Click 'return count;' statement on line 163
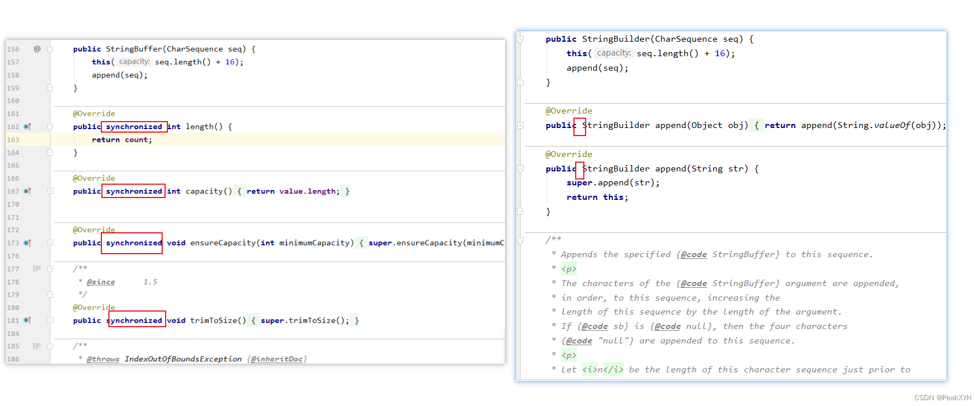Image resolution: width=980 pixels, height=406 pixels. (122, 140)
